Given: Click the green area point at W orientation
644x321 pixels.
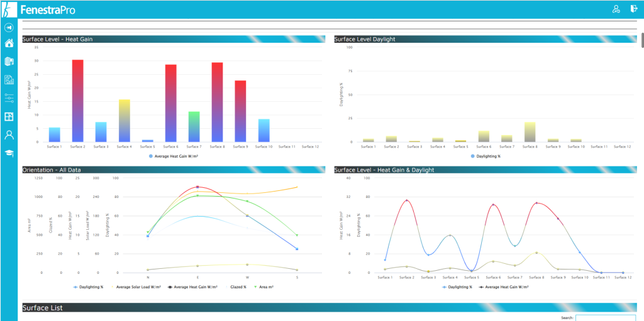Looking at the screenshot, I should click(247, 201).
